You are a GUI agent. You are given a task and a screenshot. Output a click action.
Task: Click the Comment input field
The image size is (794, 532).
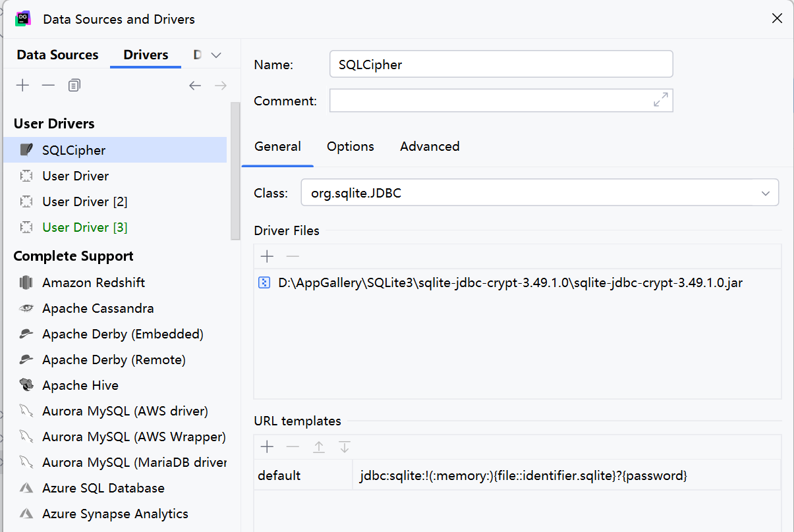coord(501,100)
